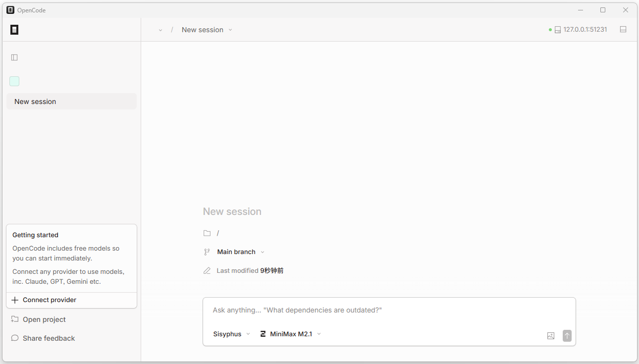Click the folder icon beside the path
Image resolution: width=639 pixels, height=364 pixels.
point(207,233)
